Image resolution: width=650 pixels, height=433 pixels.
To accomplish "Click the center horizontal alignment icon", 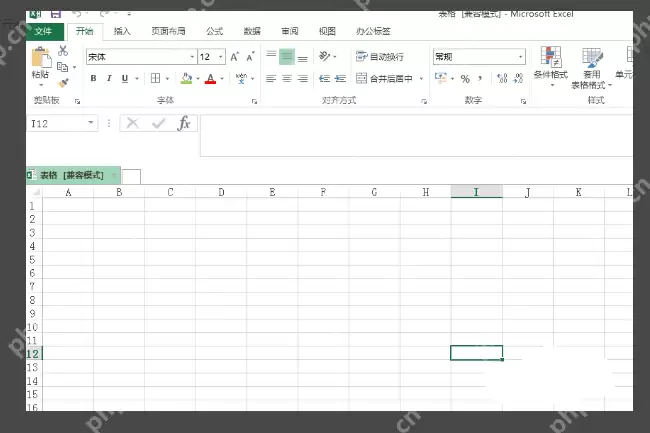I will click(287, 78).
